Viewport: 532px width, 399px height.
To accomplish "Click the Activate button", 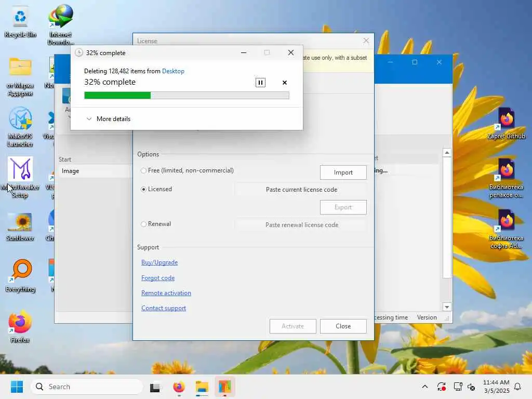I will 293,326.
